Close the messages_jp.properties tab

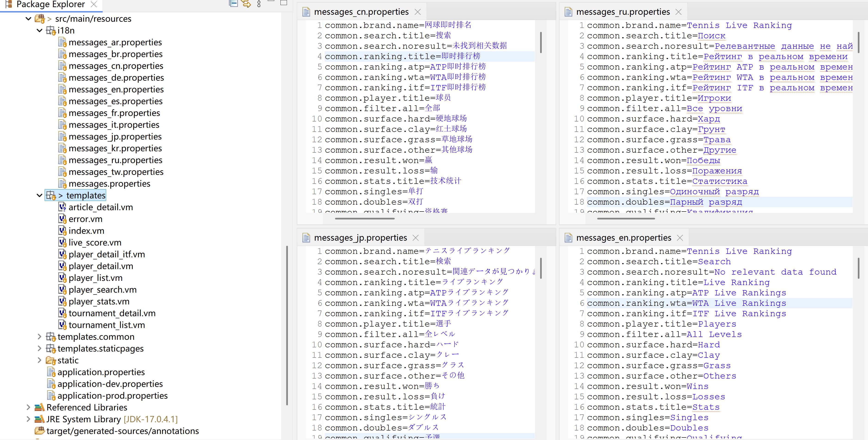[416, 238]
